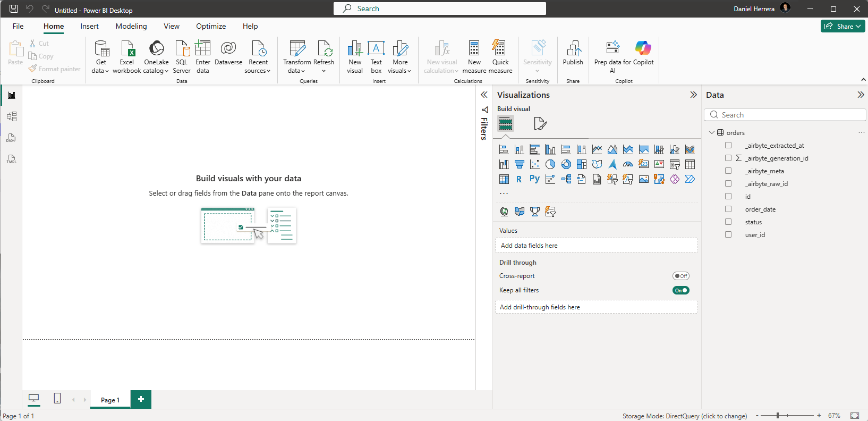Open the Insert ribbon tab

tap(89, 26)
